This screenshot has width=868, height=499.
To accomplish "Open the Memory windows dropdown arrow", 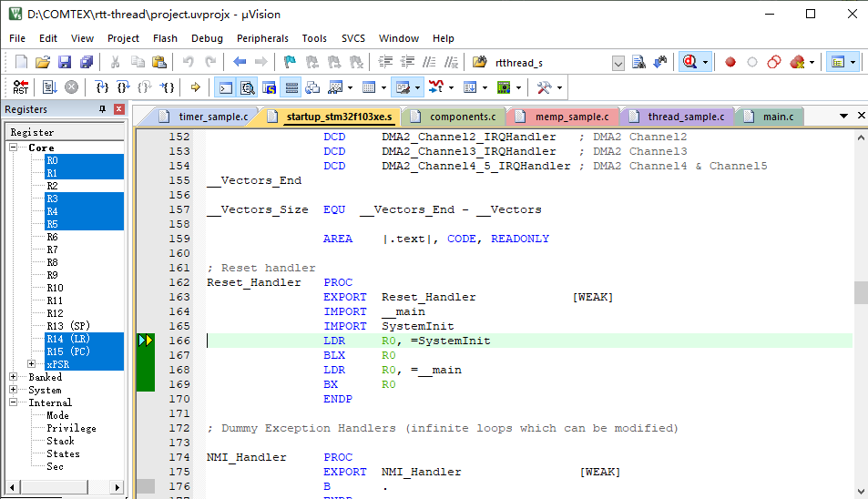I will [383, 87].
